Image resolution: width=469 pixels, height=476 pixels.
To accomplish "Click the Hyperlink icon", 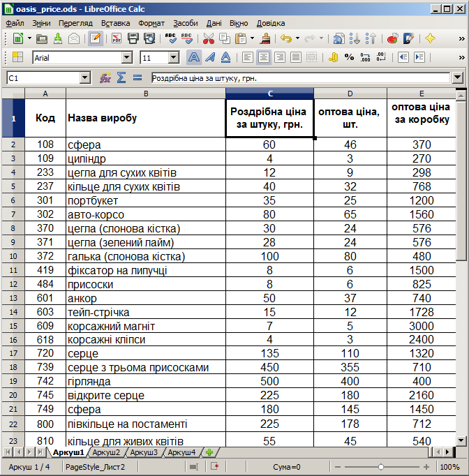I will (338, 38).
